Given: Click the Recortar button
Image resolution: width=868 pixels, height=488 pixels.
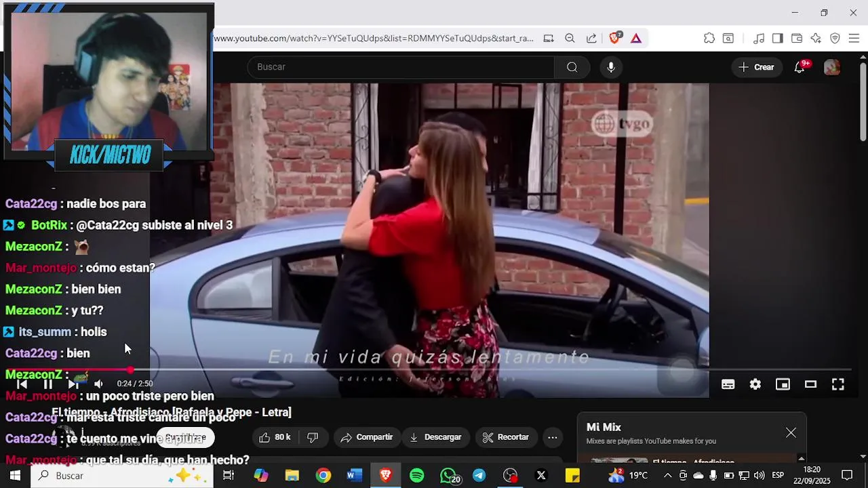Looking at the screenshot, I should pos(506,437).
